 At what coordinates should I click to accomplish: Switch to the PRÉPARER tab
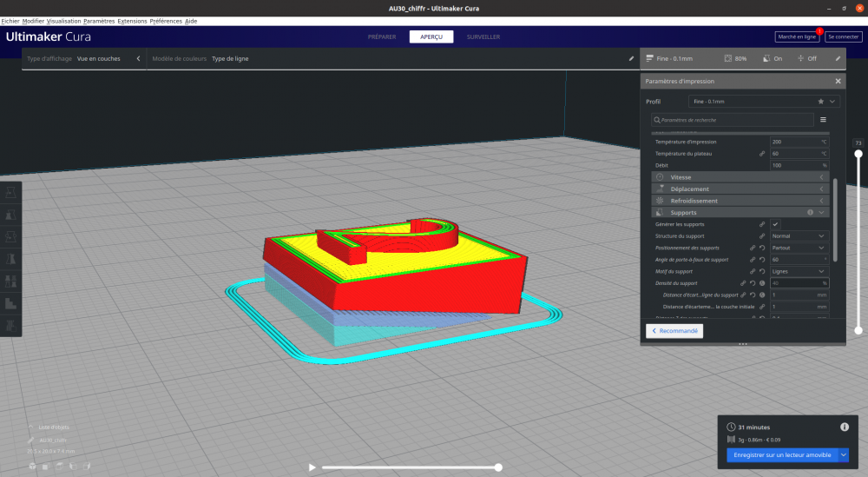382,36
